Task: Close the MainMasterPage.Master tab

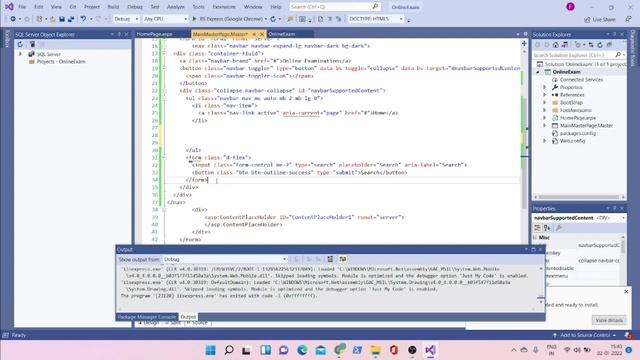Action: tap(262, 34)
